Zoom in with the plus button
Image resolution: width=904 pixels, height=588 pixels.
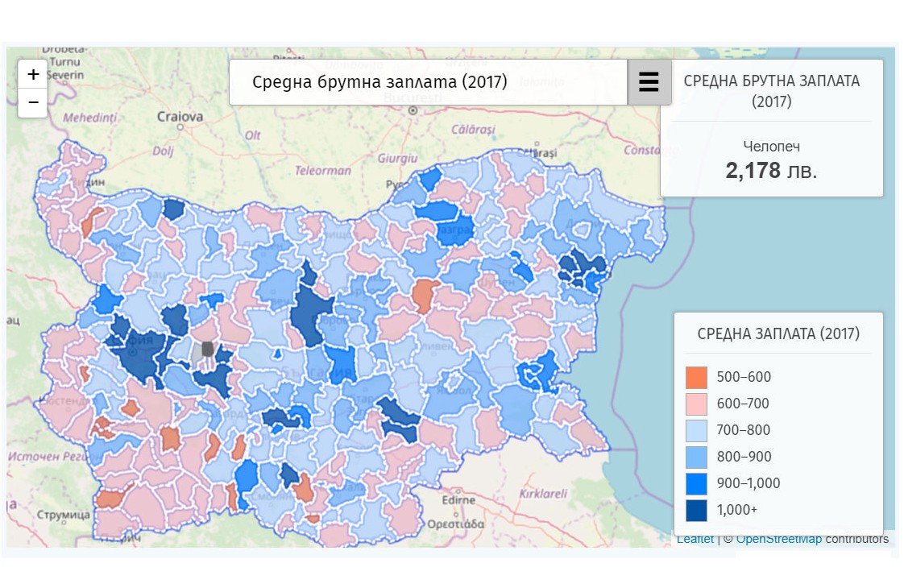[x=33, y=74]
